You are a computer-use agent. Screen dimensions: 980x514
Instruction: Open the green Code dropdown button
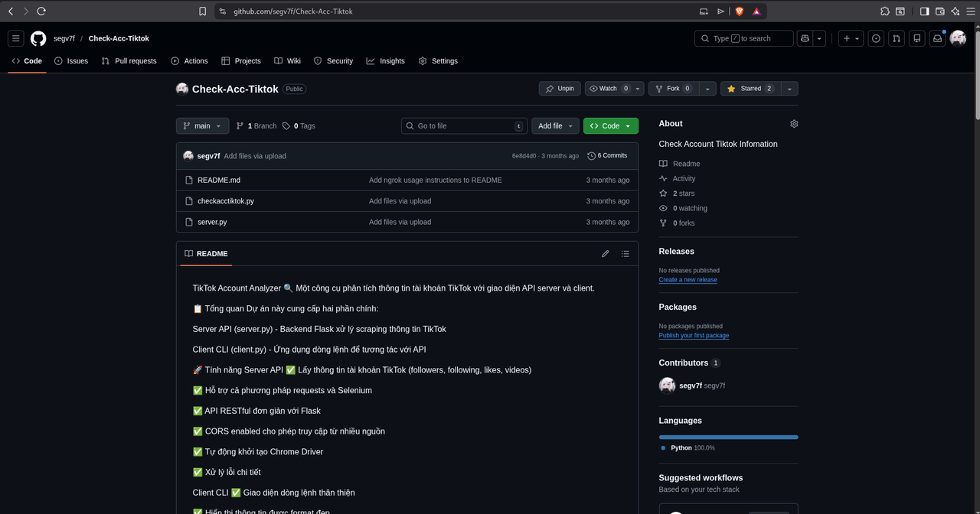611,126
